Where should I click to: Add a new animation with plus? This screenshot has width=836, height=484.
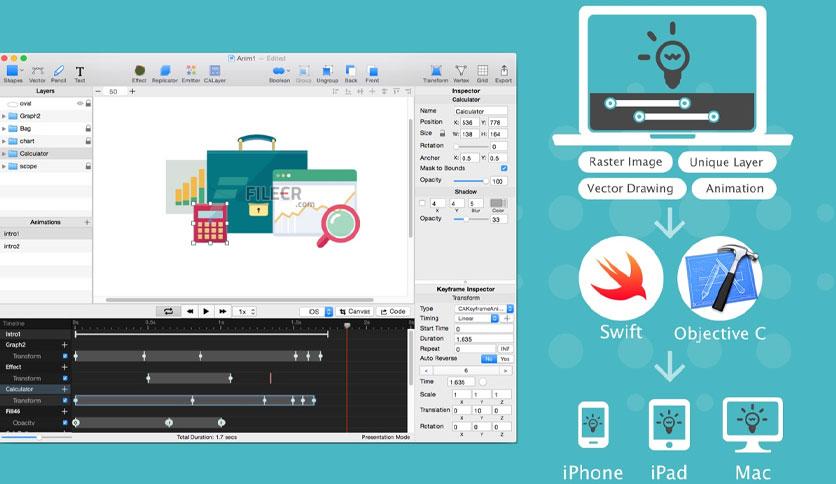coord(87,222)
